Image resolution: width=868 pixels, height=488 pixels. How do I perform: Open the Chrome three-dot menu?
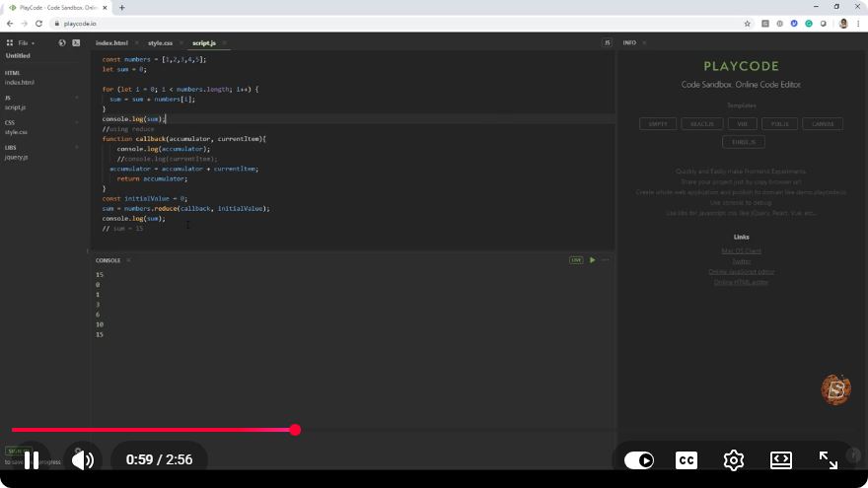(858, 24)
